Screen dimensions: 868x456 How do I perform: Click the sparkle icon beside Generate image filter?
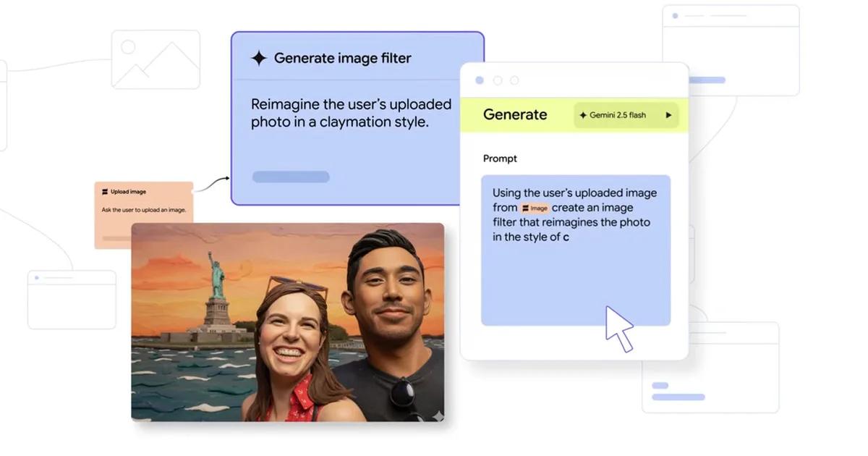click(258, 58)
